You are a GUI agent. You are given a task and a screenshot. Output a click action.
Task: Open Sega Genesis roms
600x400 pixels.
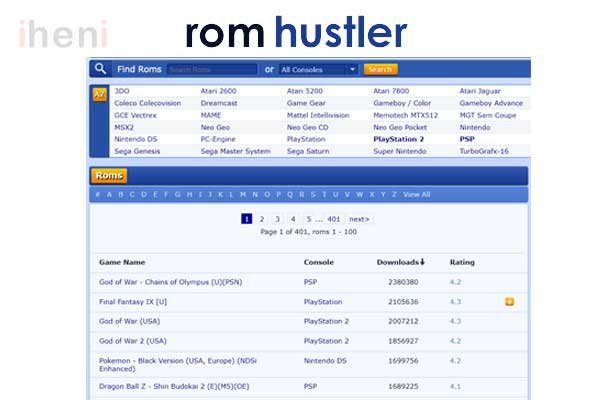[x=137, y=152]
